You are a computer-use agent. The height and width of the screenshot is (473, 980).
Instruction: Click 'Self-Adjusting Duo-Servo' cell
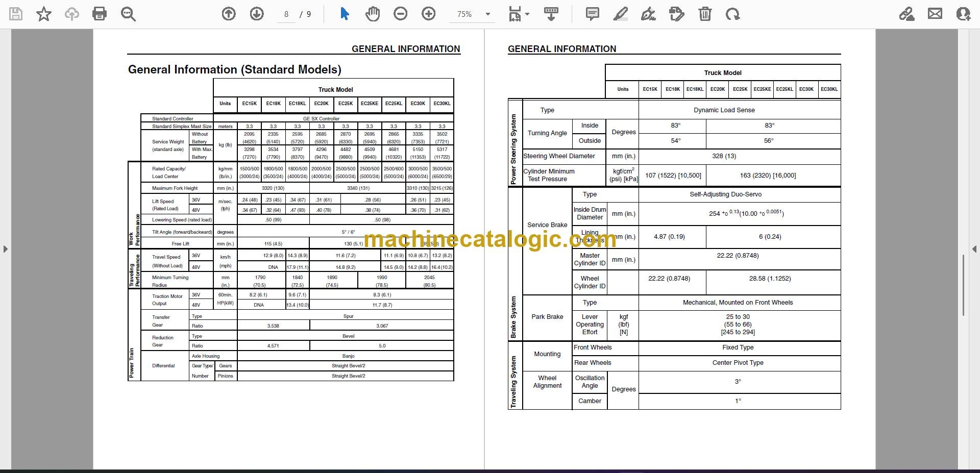(725, 194)
